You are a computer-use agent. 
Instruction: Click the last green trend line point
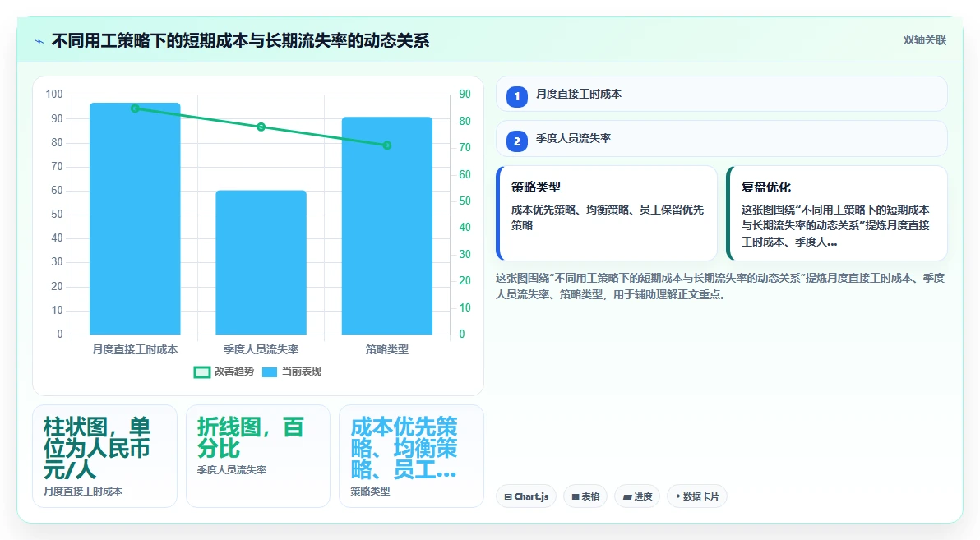pos(387,145)
